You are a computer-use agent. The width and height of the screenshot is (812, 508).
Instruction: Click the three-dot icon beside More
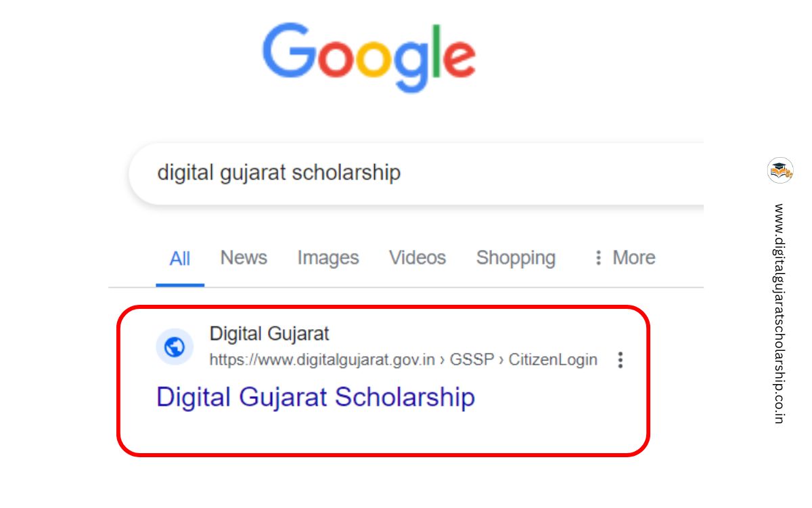pyautogui.click(x=598, y=257)
